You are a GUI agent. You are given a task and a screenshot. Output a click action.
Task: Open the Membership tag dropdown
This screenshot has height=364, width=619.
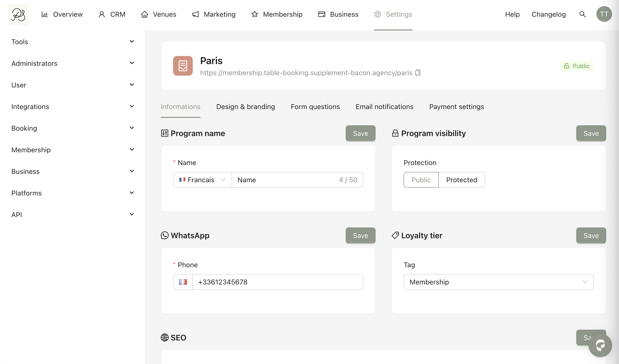click(x=498, y=282)
